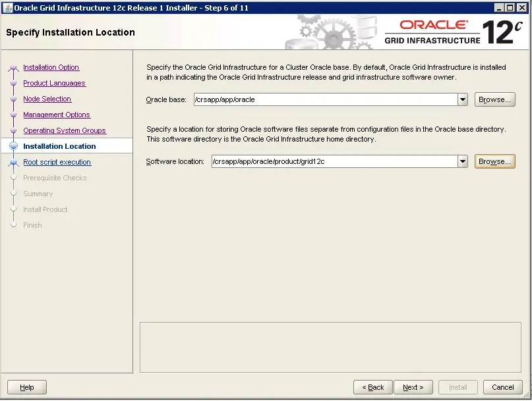Click the 'Specify Installation Location' heading
The height and width of the screenshot is (401, 532).
tap(71, 32)
